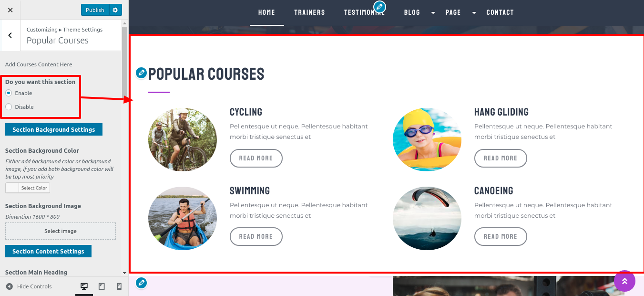Open the Section Background Settings panel
Viewport: 644px width, 296px height.
point(54,129)
